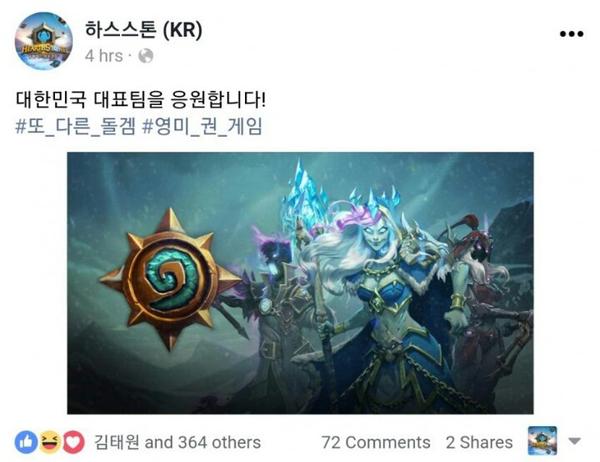600x462 pixels.
Task: Click the post text 대한민국 대표팀을 응원합니다!
Action: click(140, 100)
